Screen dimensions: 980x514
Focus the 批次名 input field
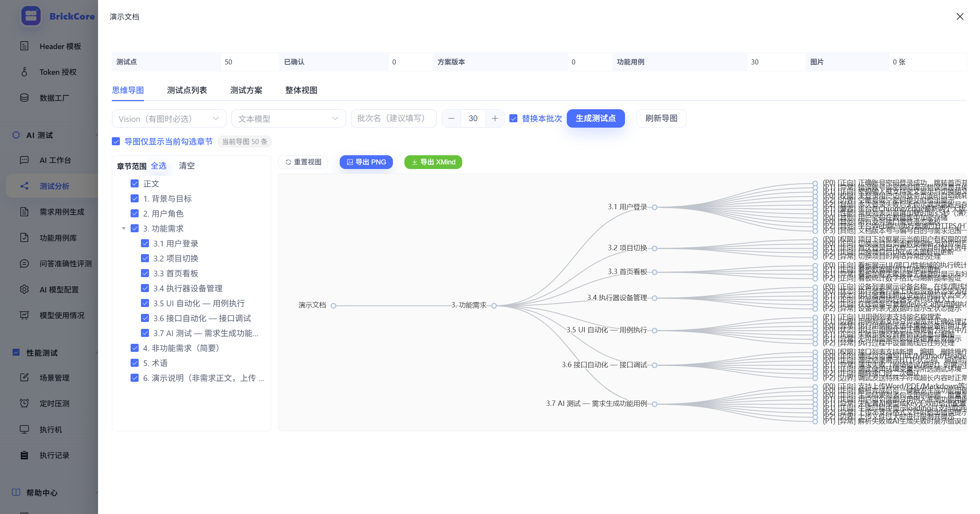394,118
